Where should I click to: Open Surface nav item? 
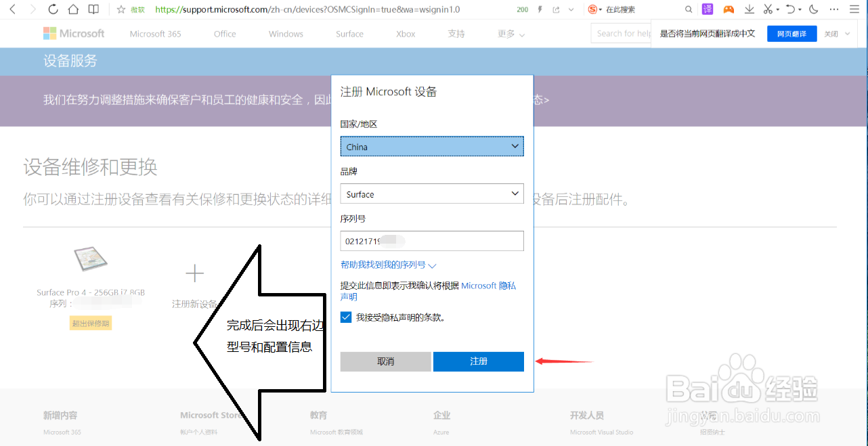[x=349, y=34]
